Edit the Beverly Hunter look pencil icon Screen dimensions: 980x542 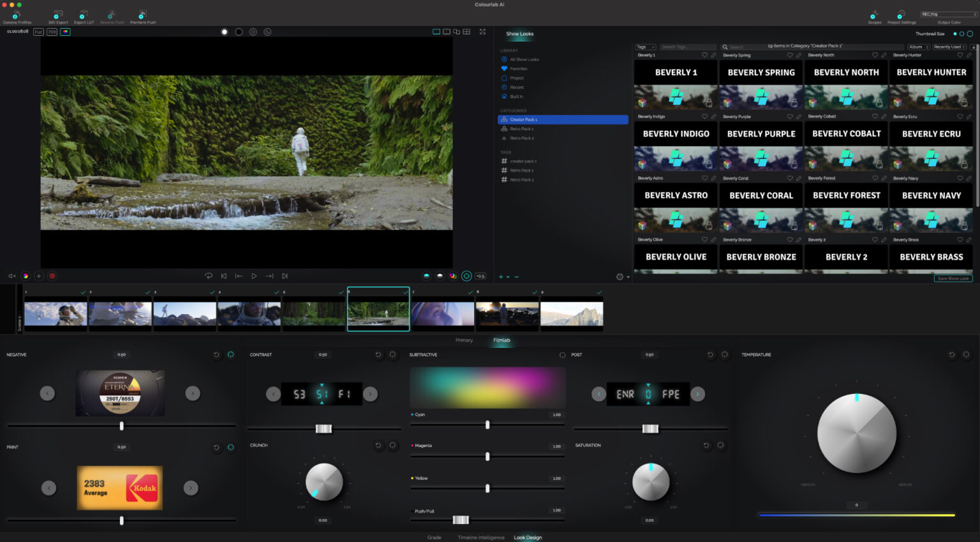coord(969,55)
